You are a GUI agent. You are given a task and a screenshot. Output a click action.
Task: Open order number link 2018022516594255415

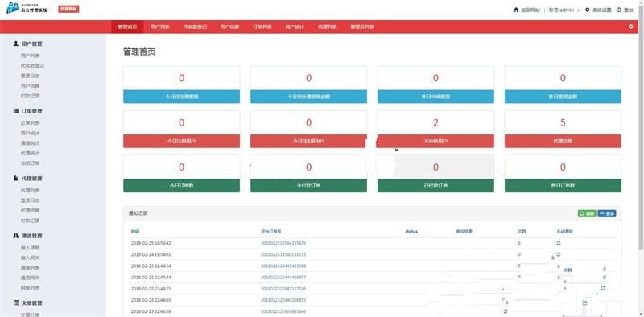pos(283,243)
